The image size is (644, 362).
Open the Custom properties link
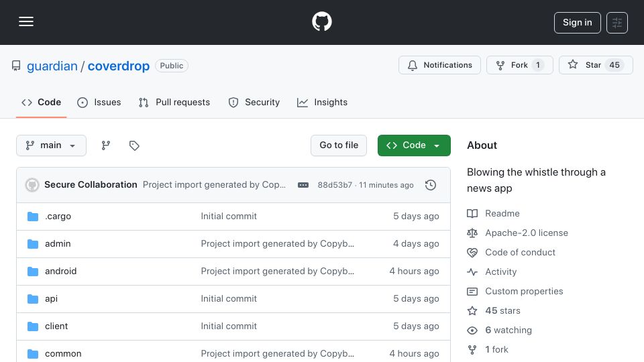[524, 292]
